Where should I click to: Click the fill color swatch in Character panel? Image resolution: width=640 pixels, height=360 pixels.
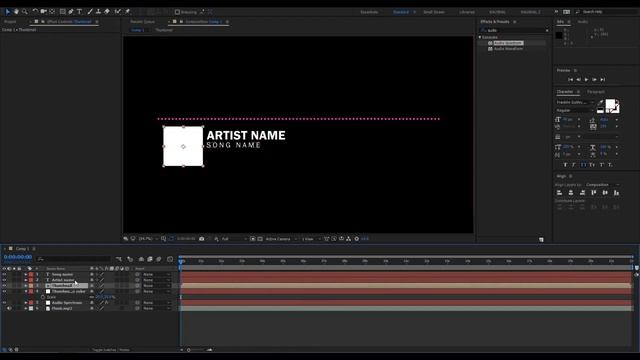pos(610,104)
